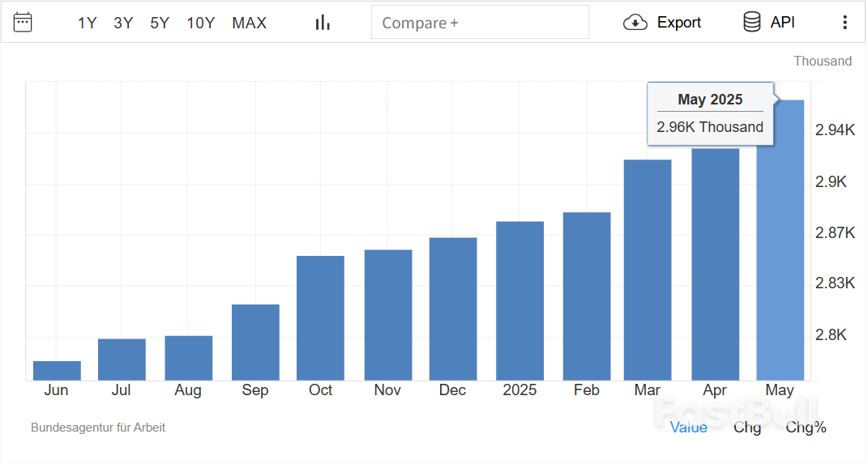This screenshot has width=868, height=464.
Task: Click the Apr bar in the chart
Action: [x=715, y=264]
